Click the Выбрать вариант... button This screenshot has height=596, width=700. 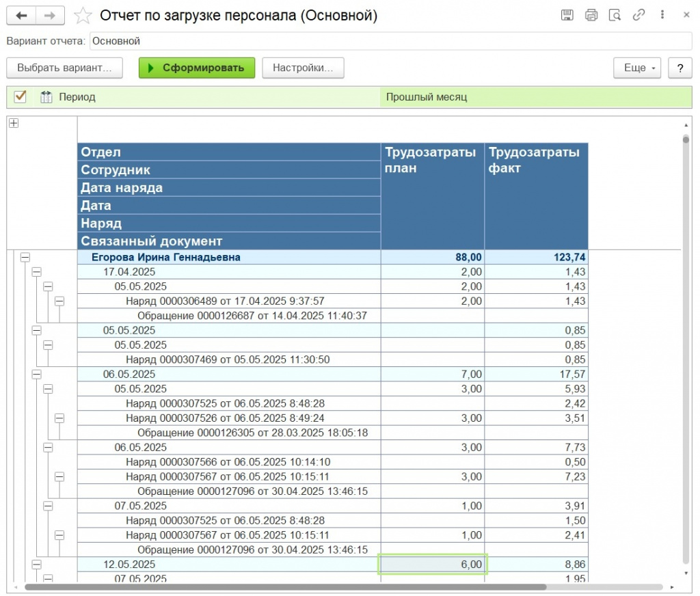[64, 68]
